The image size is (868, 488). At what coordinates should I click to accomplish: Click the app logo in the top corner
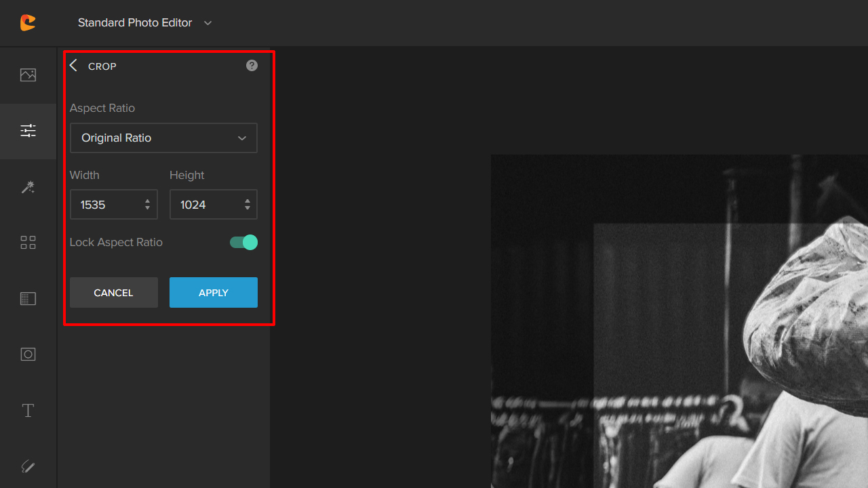point(28,22)
